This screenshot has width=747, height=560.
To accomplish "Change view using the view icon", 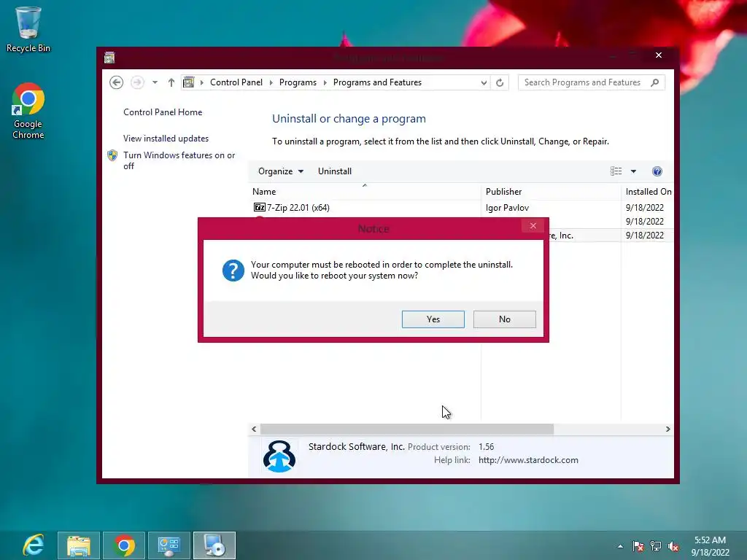I will (x=616, y=171).
